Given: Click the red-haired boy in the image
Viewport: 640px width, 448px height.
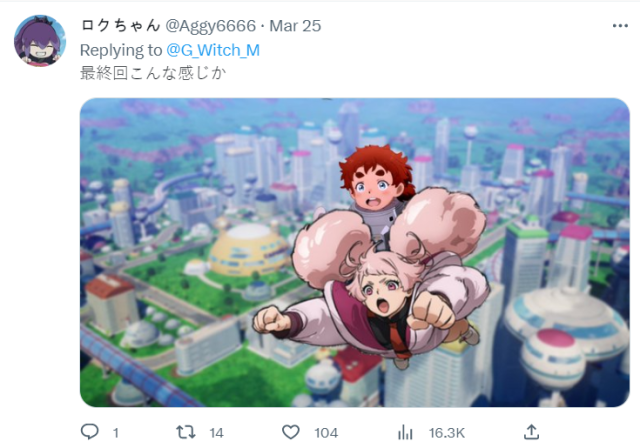Looking at the screenshot, I should click(376, 184).
